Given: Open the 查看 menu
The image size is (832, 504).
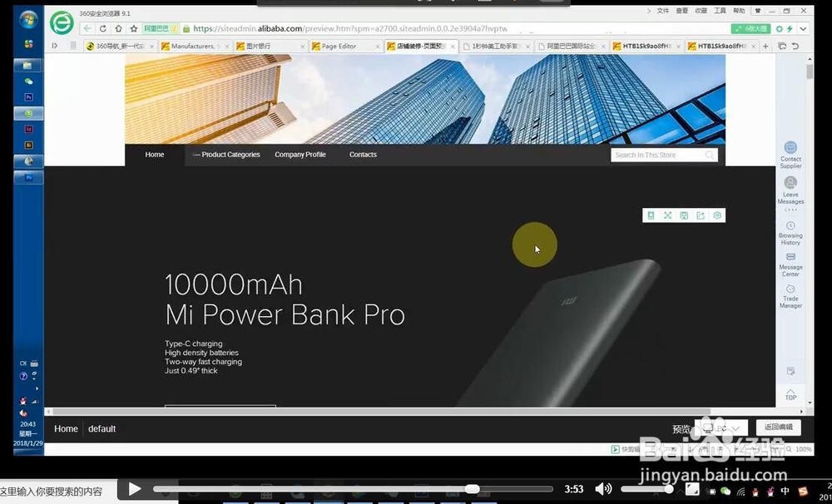Looking at the screenshot, I should click(x=682, y=11).
